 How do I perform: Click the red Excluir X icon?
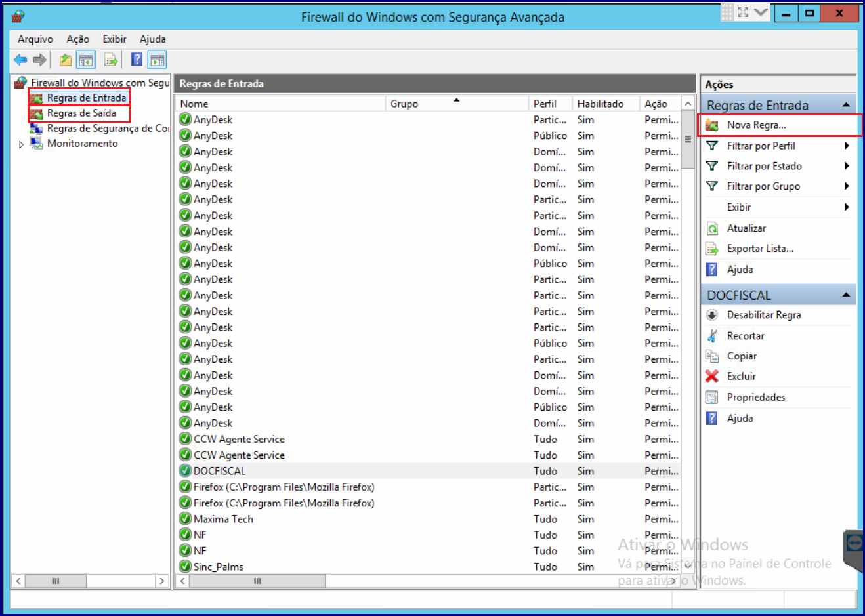(x=711, y=376)
